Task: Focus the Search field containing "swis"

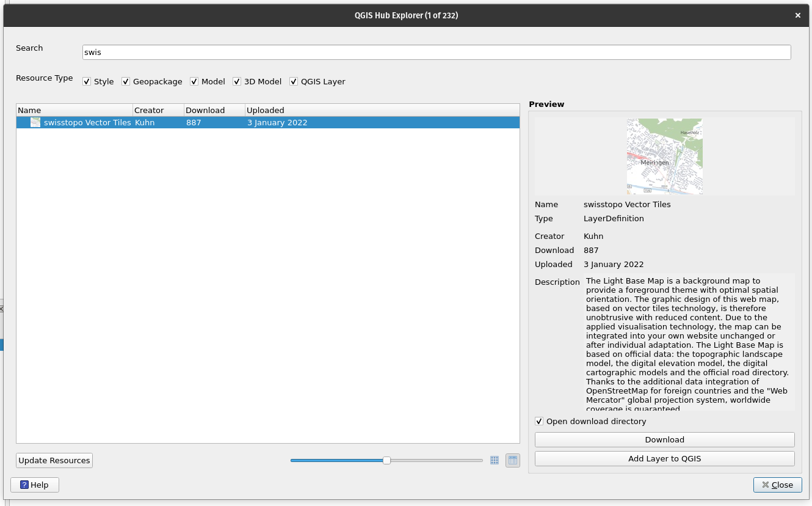Action: pyautogui.click(x=437, y=52)
